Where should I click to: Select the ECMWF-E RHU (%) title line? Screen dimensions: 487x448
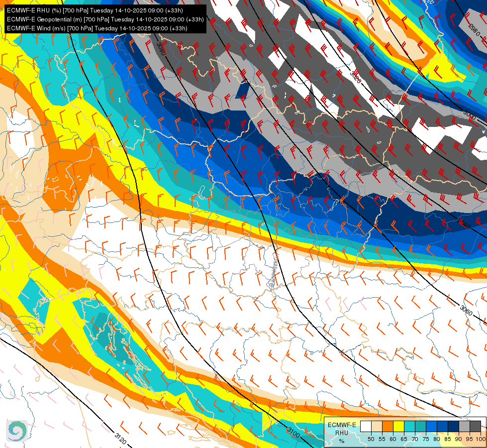pyautogui.click(x=95, y=10)
